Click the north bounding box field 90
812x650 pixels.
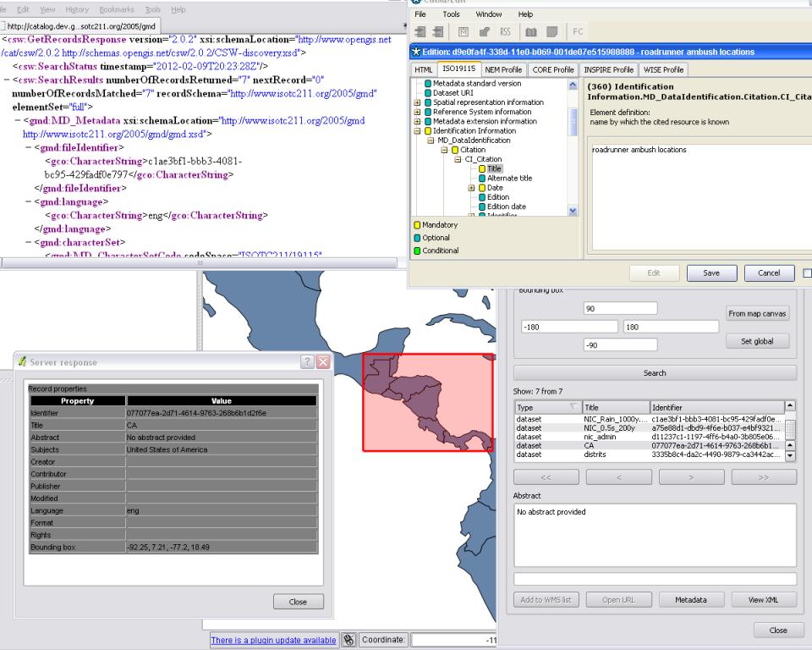coord(620,309)
